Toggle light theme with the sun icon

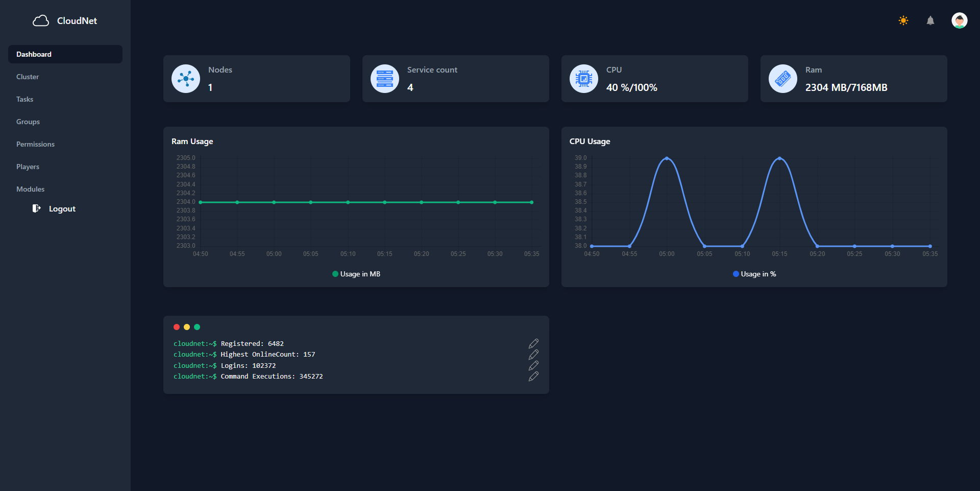coord(903,20)
